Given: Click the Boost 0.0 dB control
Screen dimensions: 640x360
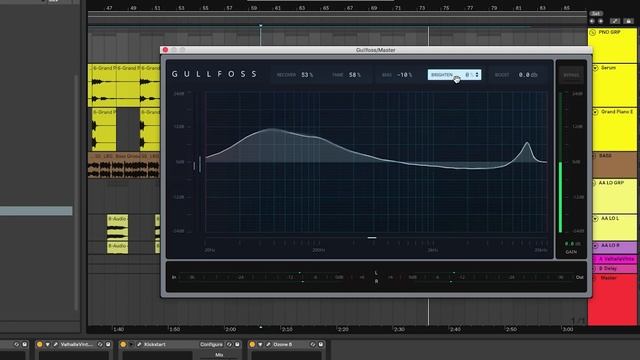Looking at the screenshot, I should click(x=516, y=75).
